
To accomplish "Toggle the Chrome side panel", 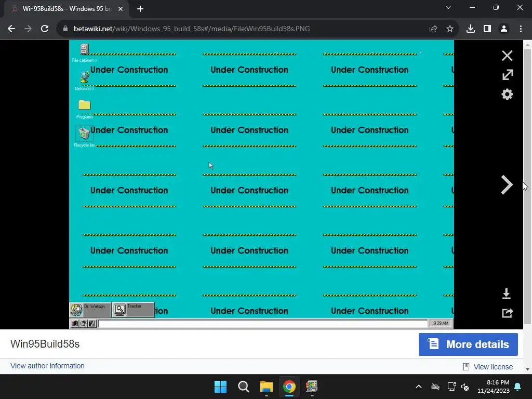I will tap(487, 29).
